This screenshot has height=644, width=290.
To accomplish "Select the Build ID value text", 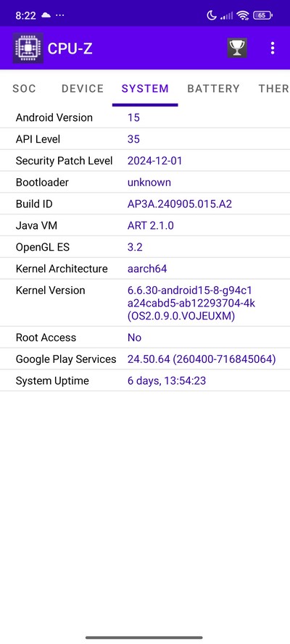I will click(180, 204).
